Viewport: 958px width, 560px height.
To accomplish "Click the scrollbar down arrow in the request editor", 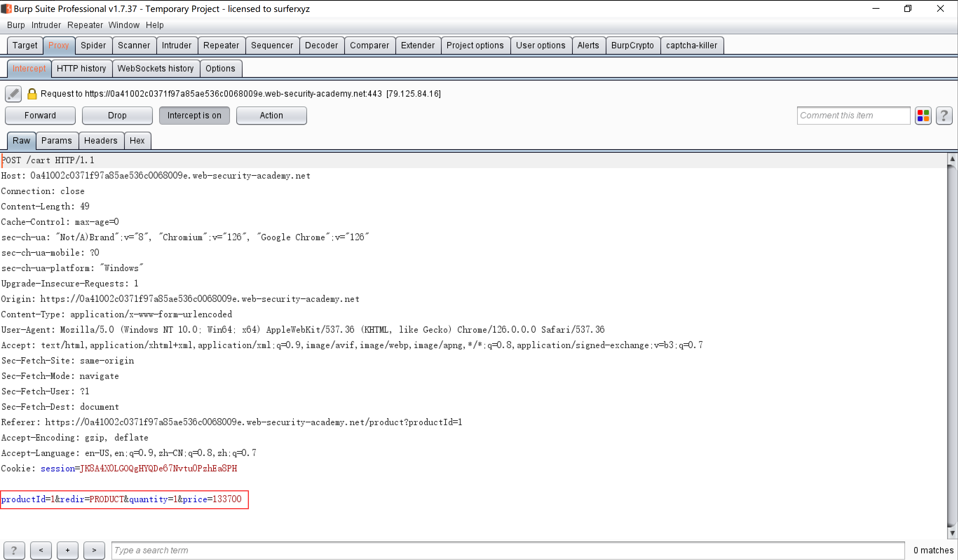I will click(x=952, y=533).
